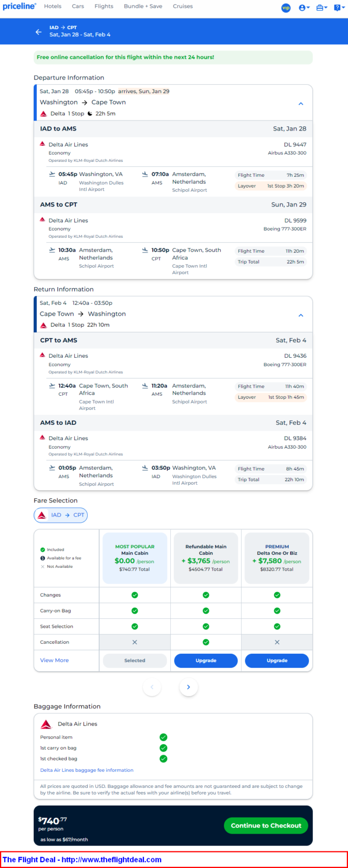This screenshot has width=348, height=868.
Task: Open the Cars tab
Action: [78, 6]
